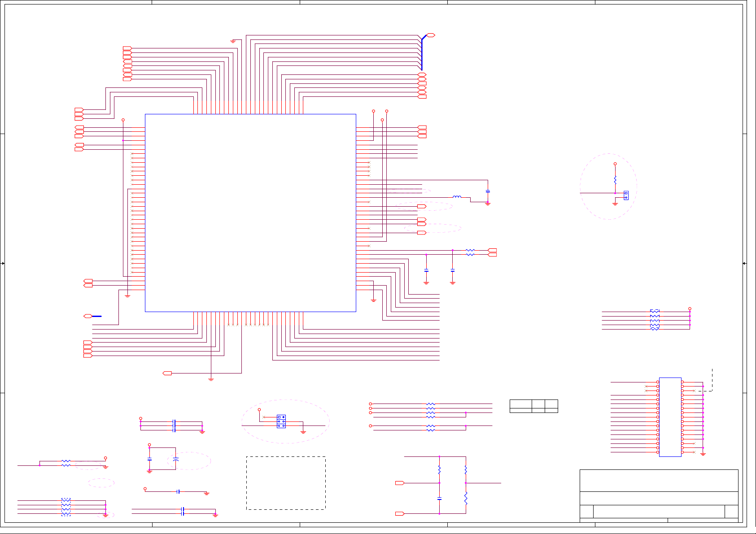Viewport: 756px width, 534px height.
Task: Select the small empty table near the bottom center
Action: point(534,406)
